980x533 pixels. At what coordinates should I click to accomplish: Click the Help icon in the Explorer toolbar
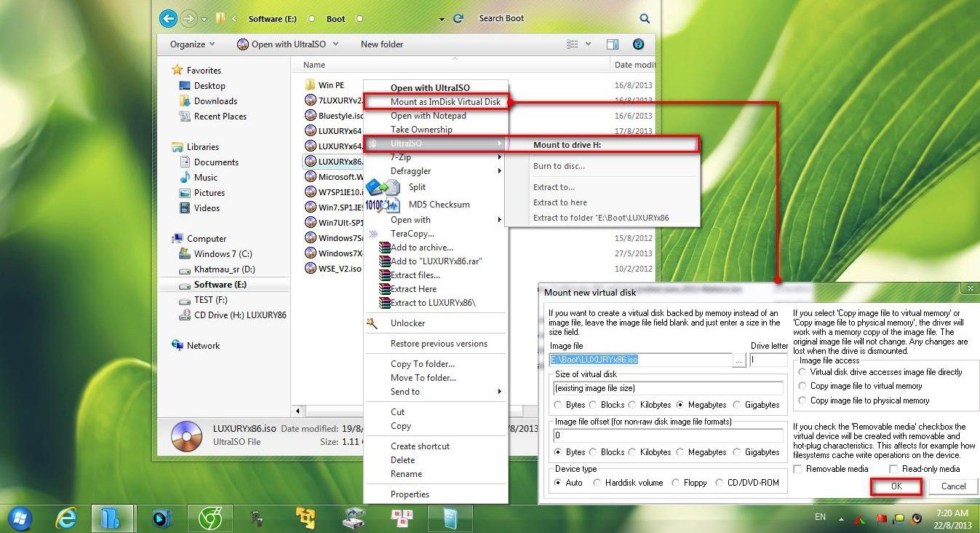pos(638,44)
